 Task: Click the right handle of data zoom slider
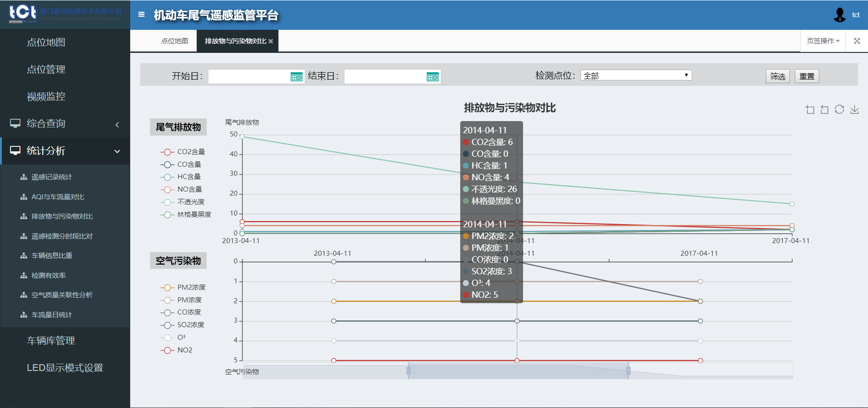[628, 371]
